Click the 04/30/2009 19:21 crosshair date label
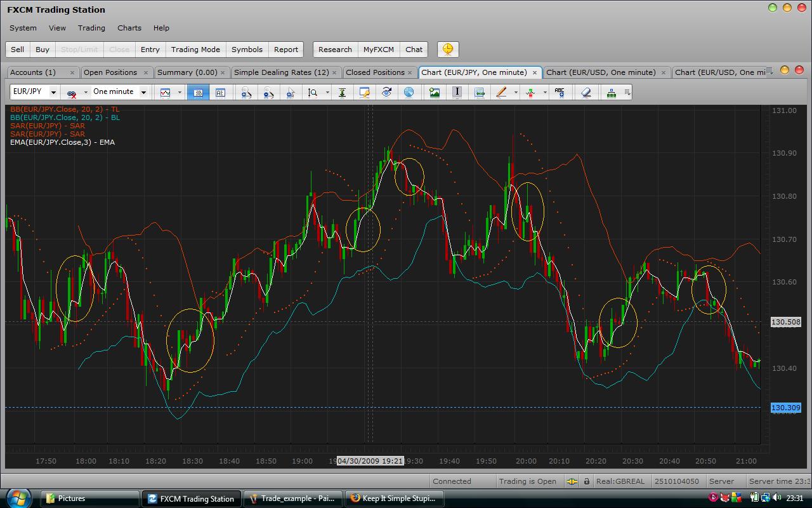812x508 pixels. point(370,461)
